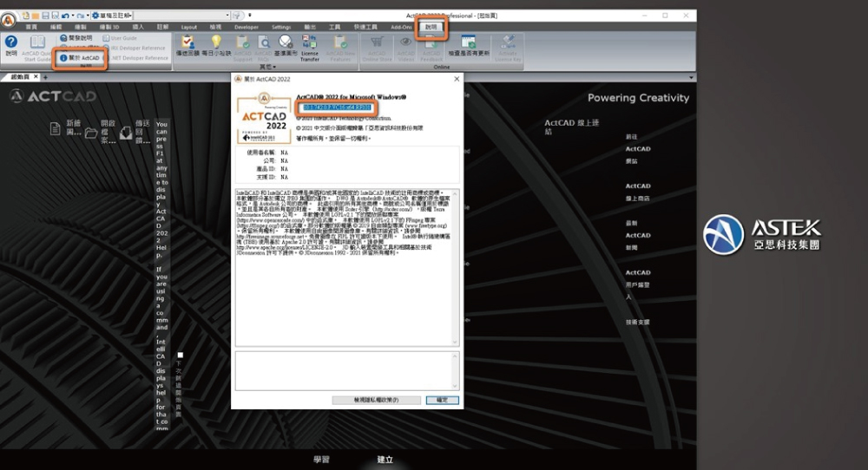Click the 開發說明 ribbon item
868x470 pixels.
coord(76,38)
